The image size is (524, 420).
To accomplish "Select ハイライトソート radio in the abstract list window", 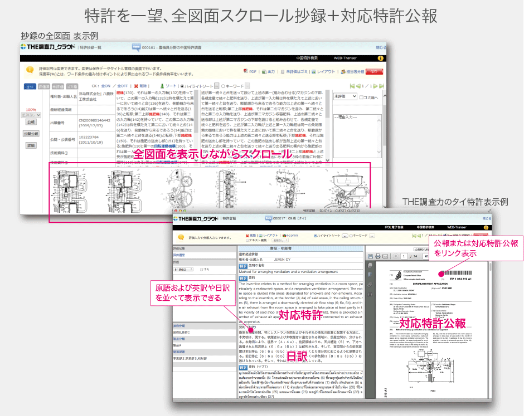I will point(182,86).
